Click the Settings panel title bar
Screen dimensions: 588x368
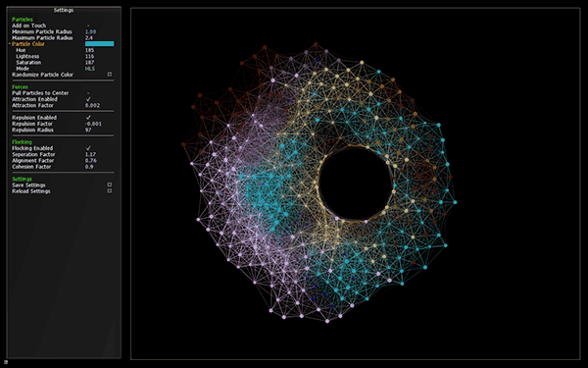64,10
